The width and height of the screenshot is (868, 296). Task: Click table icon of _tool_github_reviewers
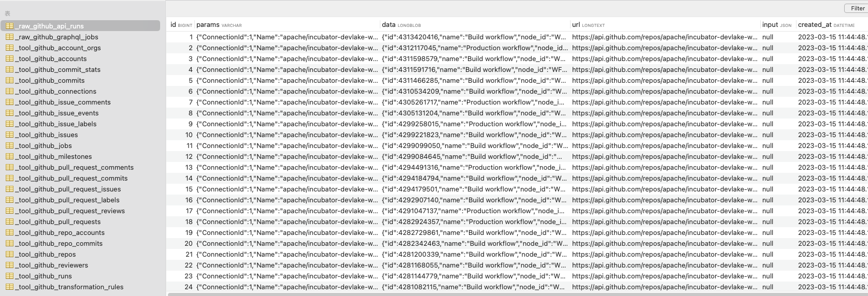point(9,265)
